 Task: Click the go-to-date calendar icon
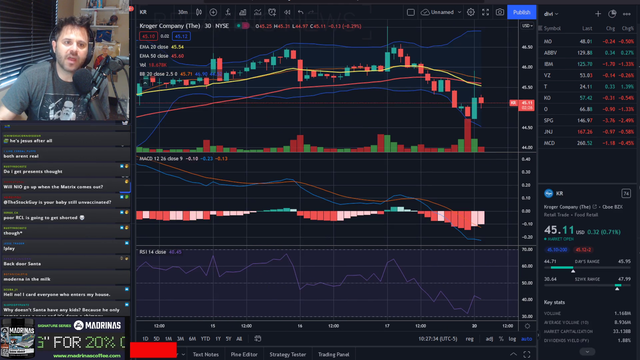[x=258, y=338]
